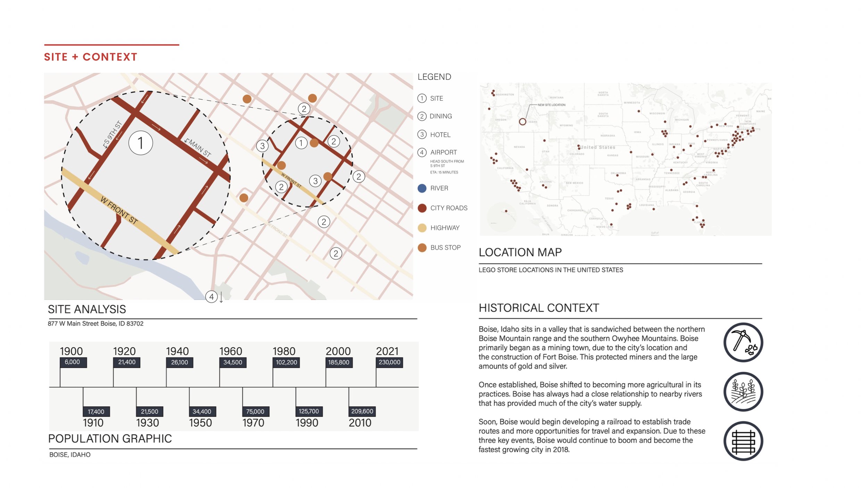Pick the blue RIVER legend swatch

coord(422,188)
